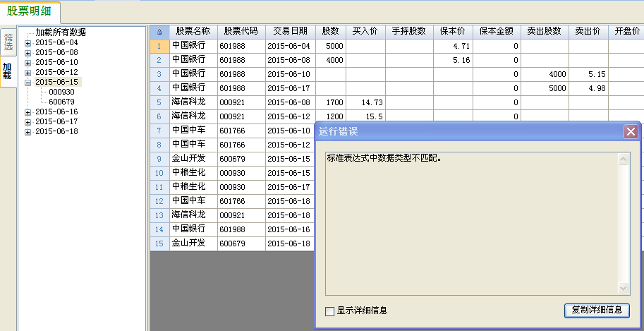The image size is (644, 331).
Task: Open the 筛选 side tab
Action: 8,42
